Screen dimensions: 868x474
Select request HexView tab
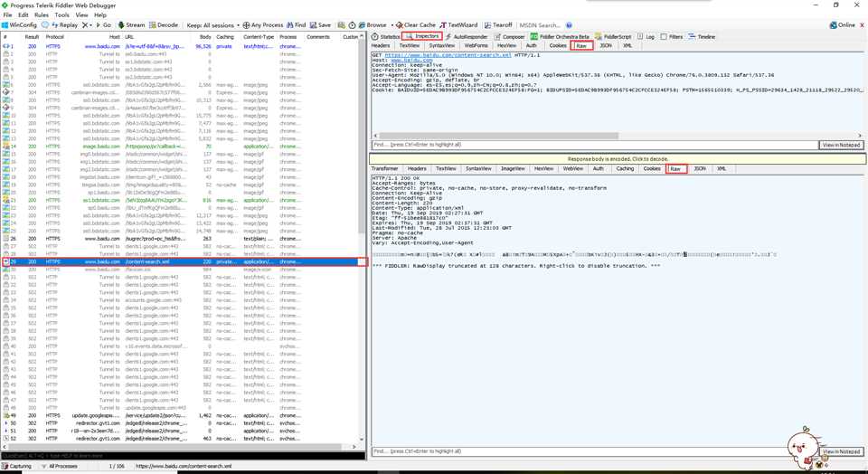(x=506, y=45)
